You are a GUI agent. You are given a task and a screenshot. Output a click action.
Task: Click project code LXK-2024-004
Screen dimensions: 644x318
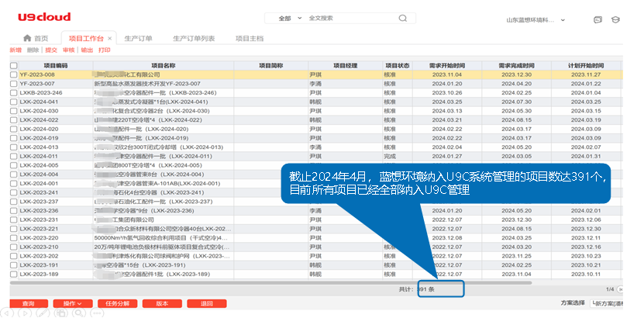pyautogui.click(x=39, y=175)
